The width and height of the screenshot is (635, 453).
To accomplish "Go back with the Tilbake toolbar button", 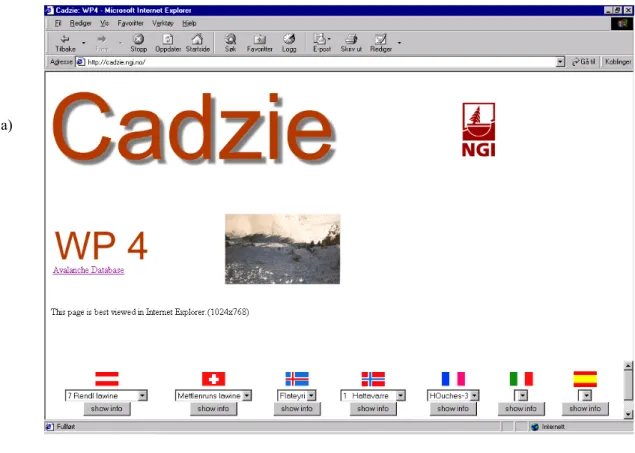I will 65,43.
